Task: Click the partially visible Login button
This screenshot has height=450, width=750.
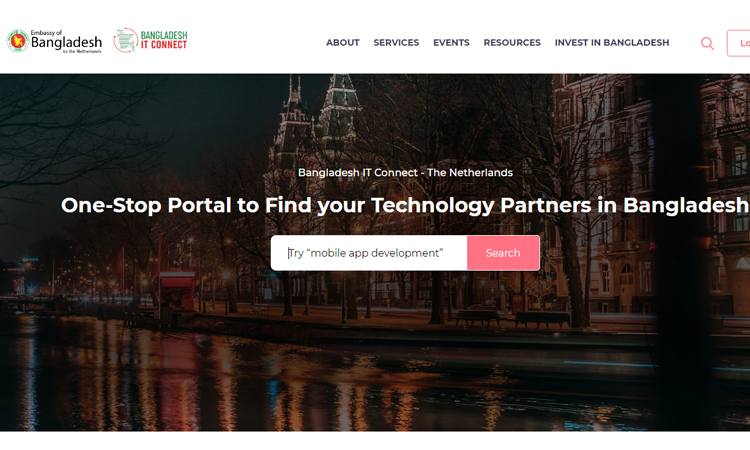Action: click(x=739, y=44)
